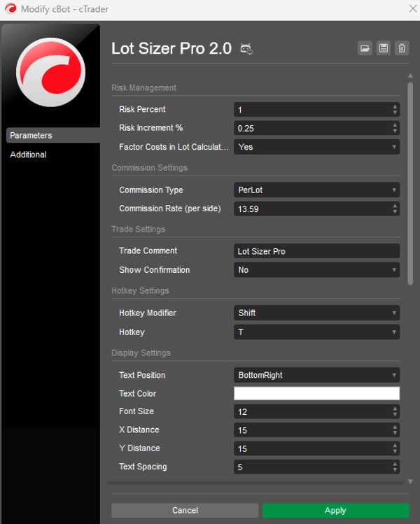420x524 pixels.
Task: Open the Text Position dropdown
Action: tap(316, 375)
